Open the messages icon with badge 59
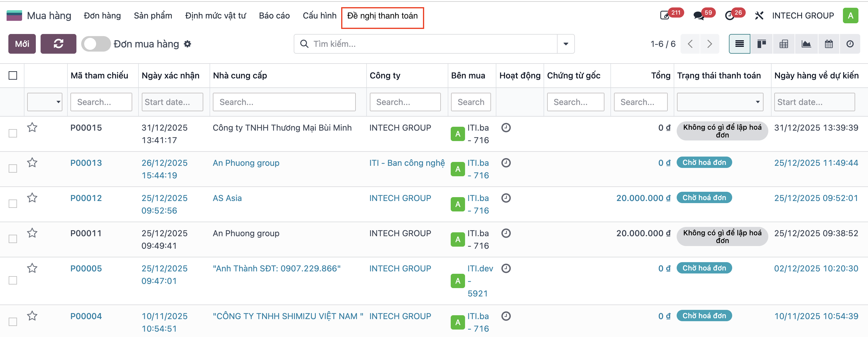The image size is (868, 337). [698, 16]
